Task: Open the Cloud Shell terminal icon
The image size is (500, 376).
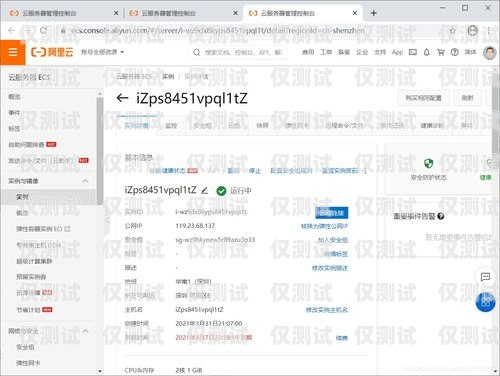Action: [x=413, y=52]
